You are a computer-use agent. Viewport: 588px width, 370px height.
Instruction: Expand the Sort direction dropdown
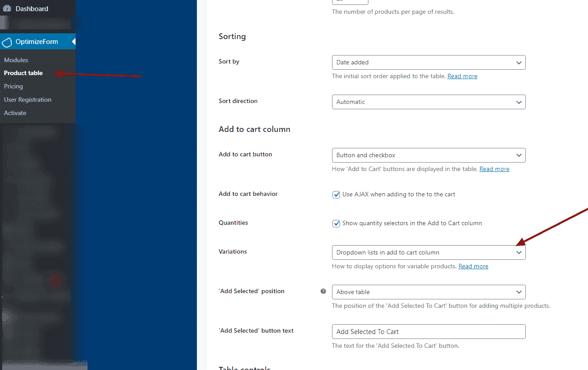coord(428,102)
